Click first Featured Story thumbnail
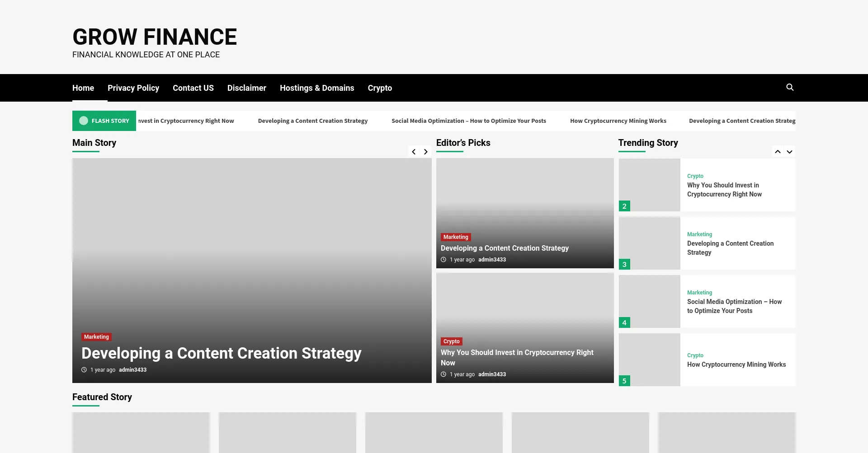Image resolution: width=868 pixels, height=453 pixels. [141, 432]
